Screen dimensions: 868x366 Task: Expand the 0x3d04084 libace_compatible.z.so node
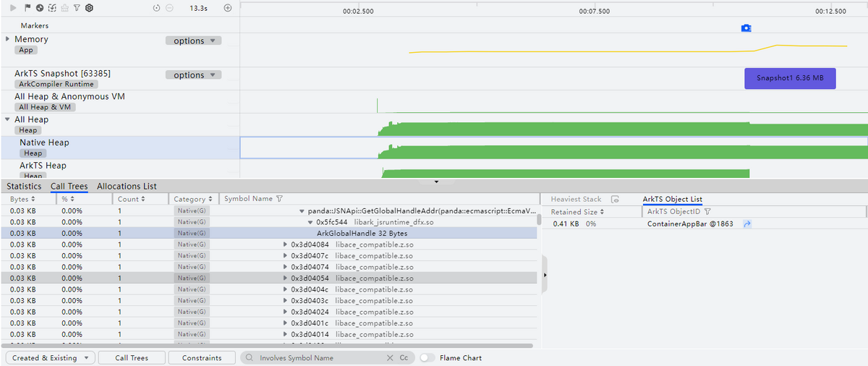point(285,244)
